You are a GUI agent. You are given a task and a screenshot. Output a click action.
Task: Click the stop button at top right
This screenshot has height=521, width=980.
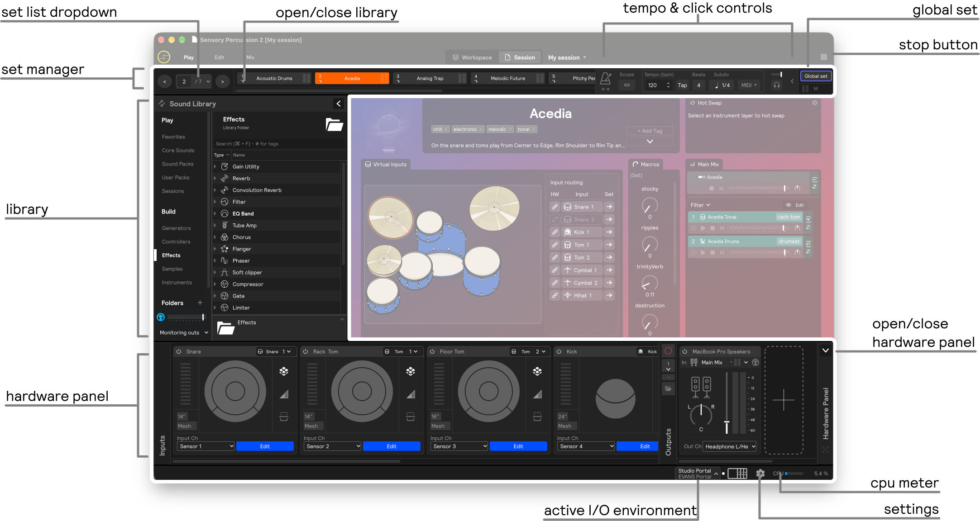tap(824, 57)
